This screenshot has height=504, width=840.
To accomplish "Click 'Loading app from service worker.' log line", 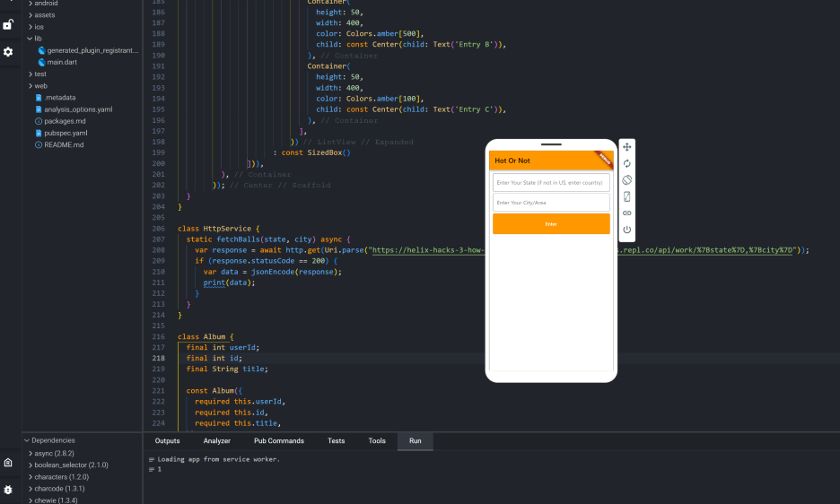I will 219,459.
